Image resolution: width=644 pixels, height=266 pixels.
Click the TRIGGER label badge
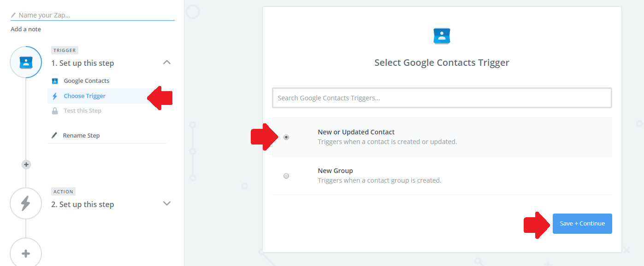point(65,50)
